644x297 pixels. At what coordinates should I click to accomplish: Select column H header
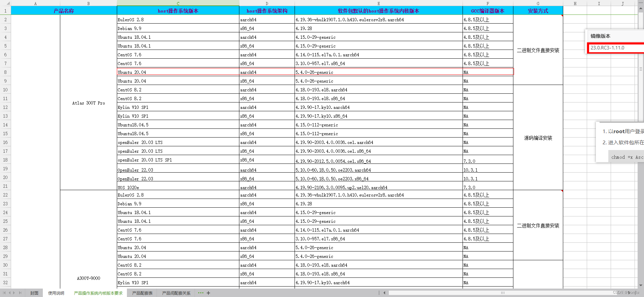pyautogui.click(x=575, y=3)
